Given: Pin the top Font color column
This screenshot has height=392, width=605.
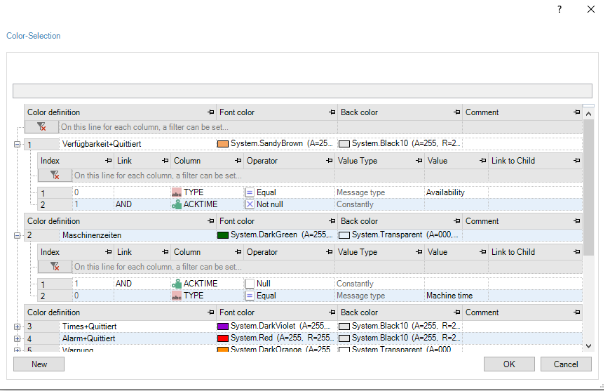Looking at the screenshot, I should [x=332, y=112].
